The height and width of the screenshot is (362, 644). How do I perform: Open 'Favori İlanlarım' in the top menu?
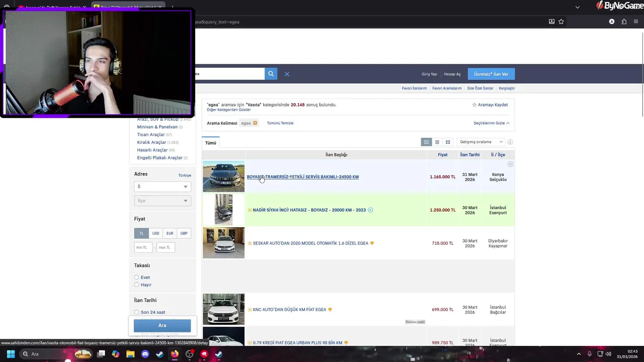(x=414, y=88)
